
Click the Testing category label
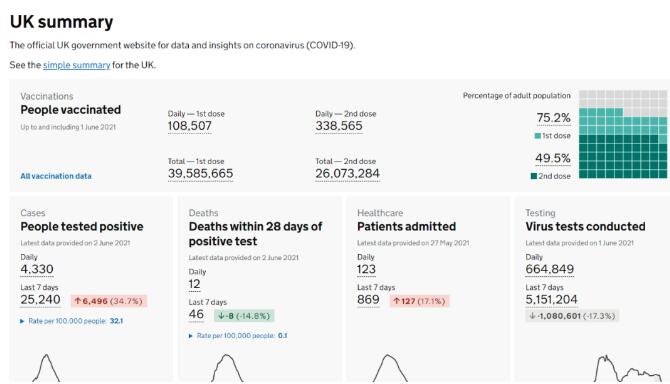click(x=540, y=213)
